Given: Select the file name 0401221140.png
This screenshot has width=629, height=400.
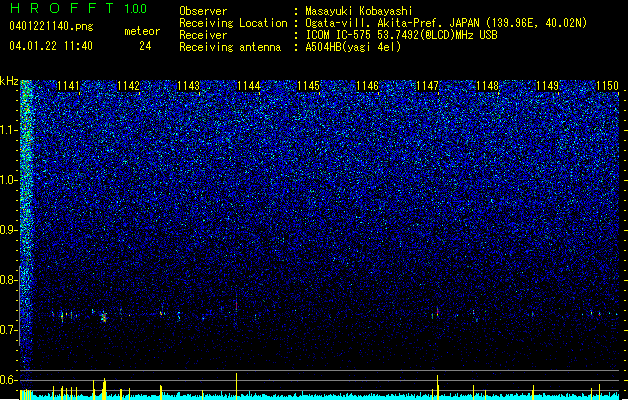Looking at the screenshot, I should 51,26.
